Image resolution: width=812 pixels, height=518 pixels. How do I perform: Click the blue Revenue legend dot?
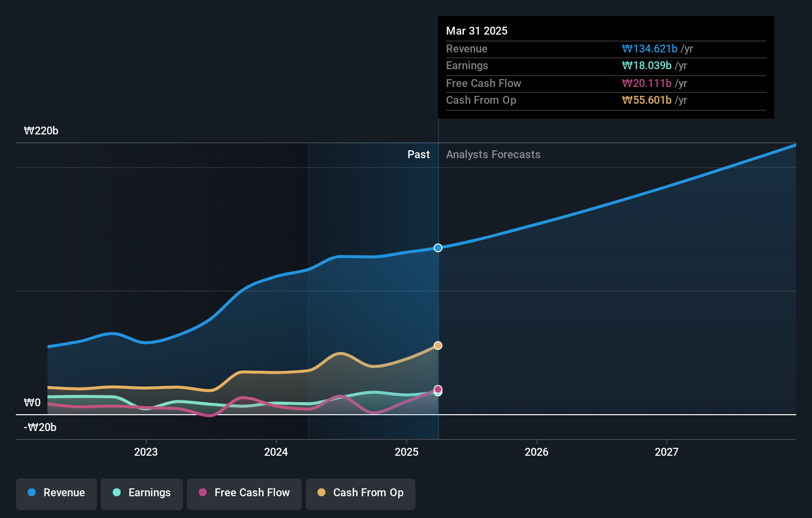(32, 493)
